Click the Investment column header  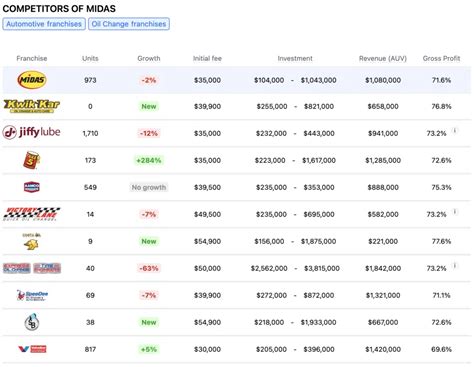point(295,58)
